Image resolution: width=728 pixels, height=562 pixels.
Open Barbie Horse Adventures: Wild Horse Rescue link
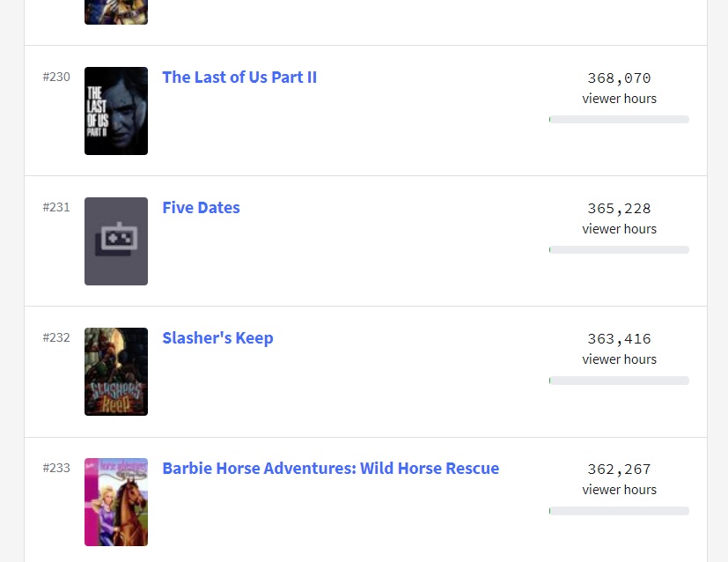(x=331, y=468)
